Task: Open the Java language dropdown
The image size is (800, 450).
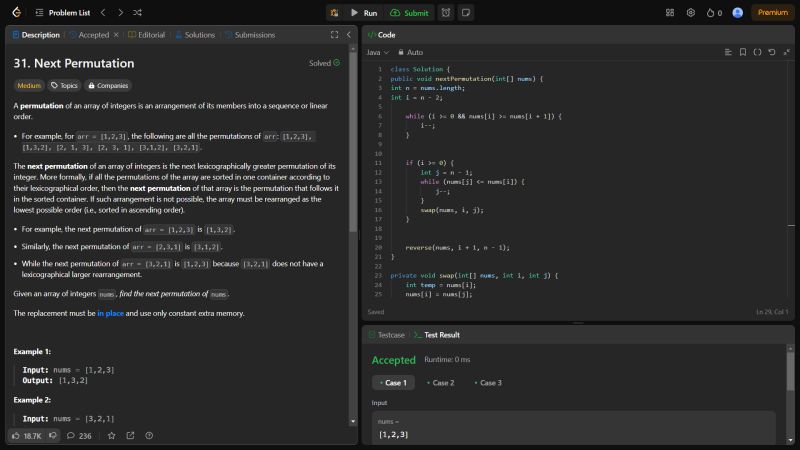Action: click(377, 52)
